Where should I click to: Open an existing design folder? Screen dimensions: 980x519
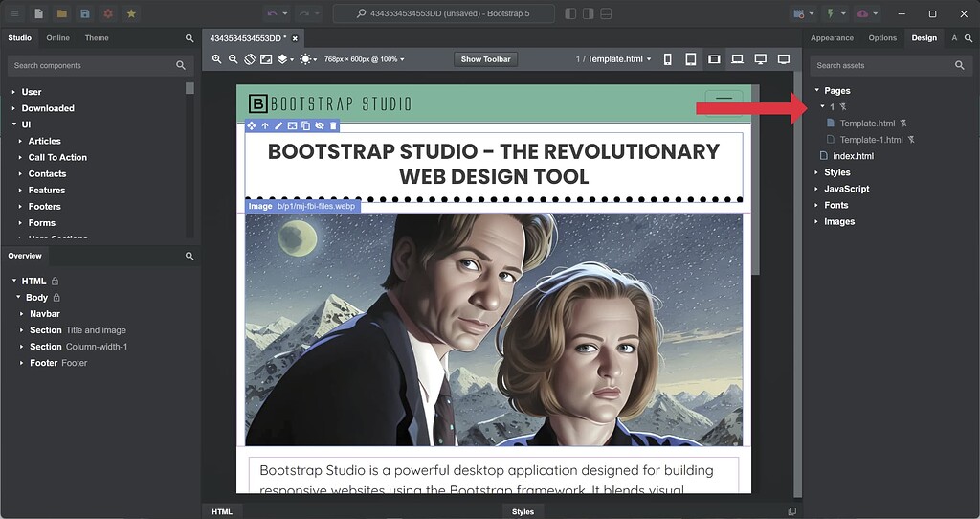61,13
